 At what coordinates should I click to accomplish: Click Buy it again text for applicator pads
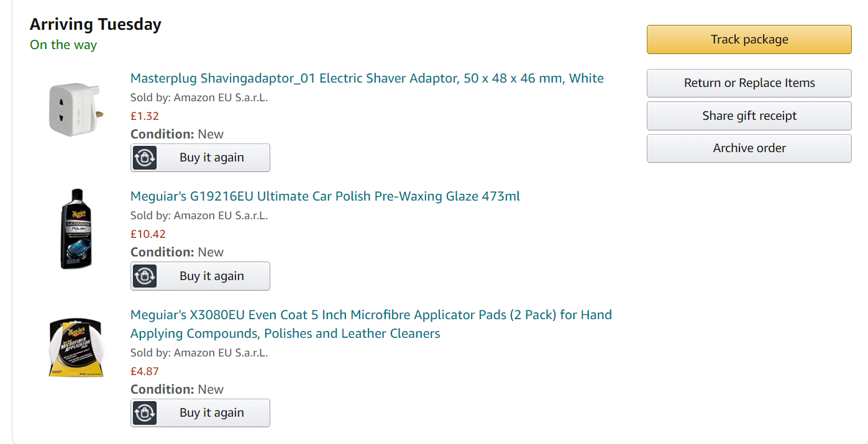[x=211, y=413]
